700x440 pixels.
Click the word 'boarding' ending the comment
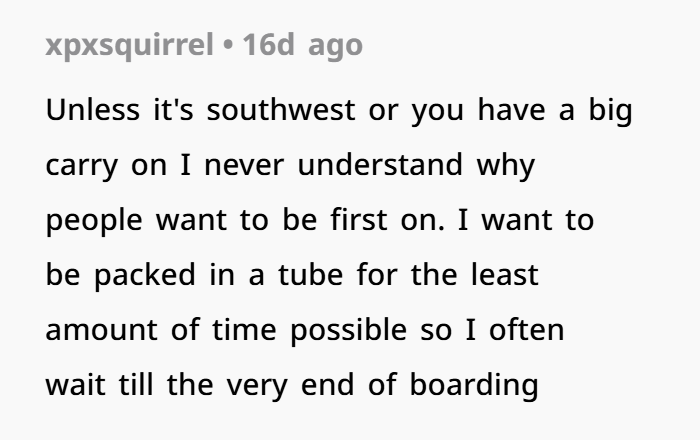tap(474, 386)
